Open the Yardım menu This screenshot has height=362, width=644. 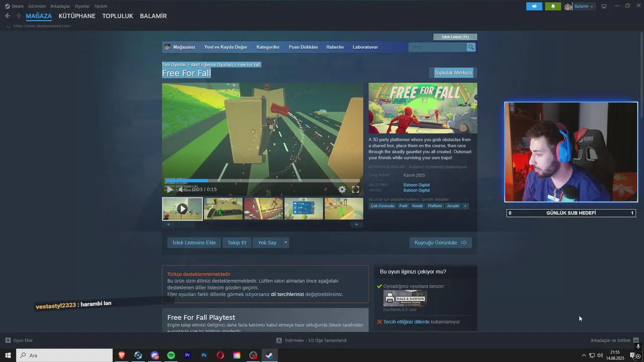pos(101,6)
